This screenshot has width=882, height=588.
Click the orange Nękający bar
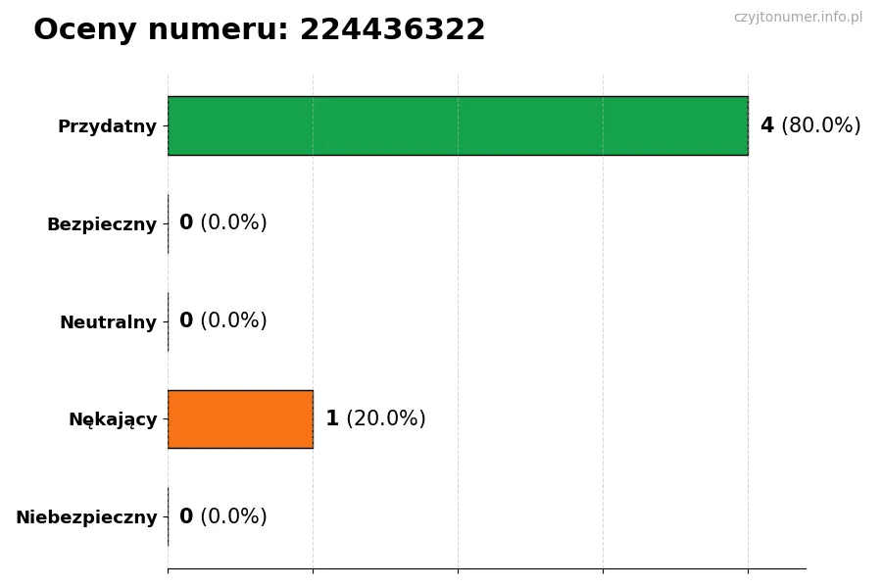[x=240, y=419]
